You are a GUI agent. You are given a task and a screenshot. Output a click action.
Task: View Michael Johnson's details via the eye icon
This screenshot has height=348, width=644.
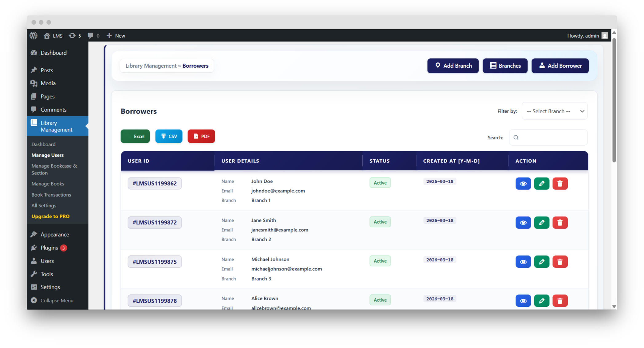[523, 262]
